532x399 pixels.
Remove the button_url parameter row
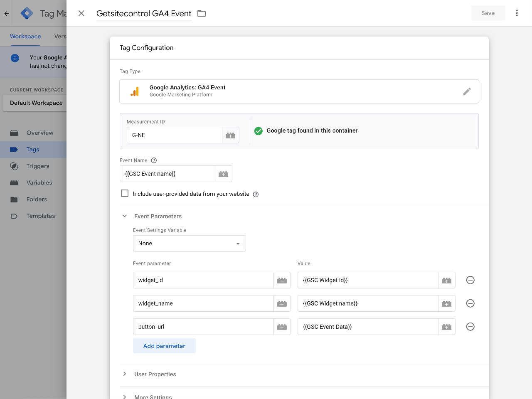[x=470, y=327]
